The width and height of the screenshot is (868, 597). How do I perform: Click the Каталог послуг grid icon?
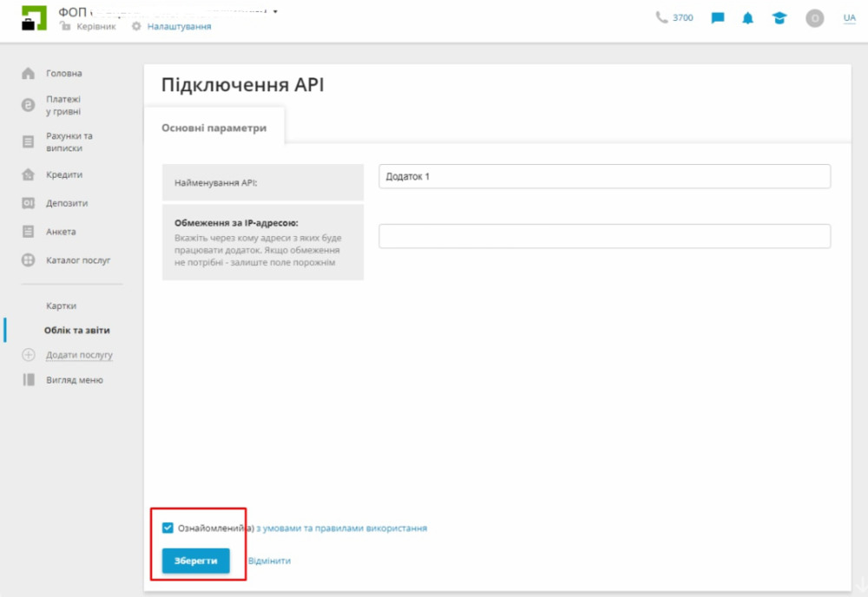point(28,260)
